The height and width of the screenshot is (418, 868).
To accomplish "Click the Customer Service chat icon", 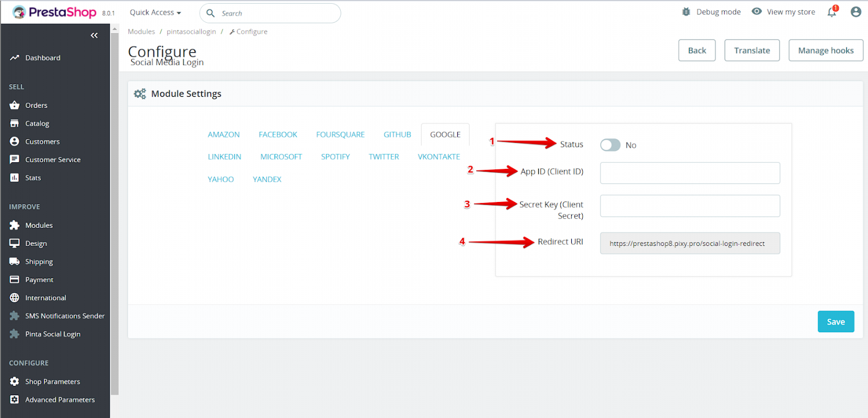I will (x=15, y=160).
